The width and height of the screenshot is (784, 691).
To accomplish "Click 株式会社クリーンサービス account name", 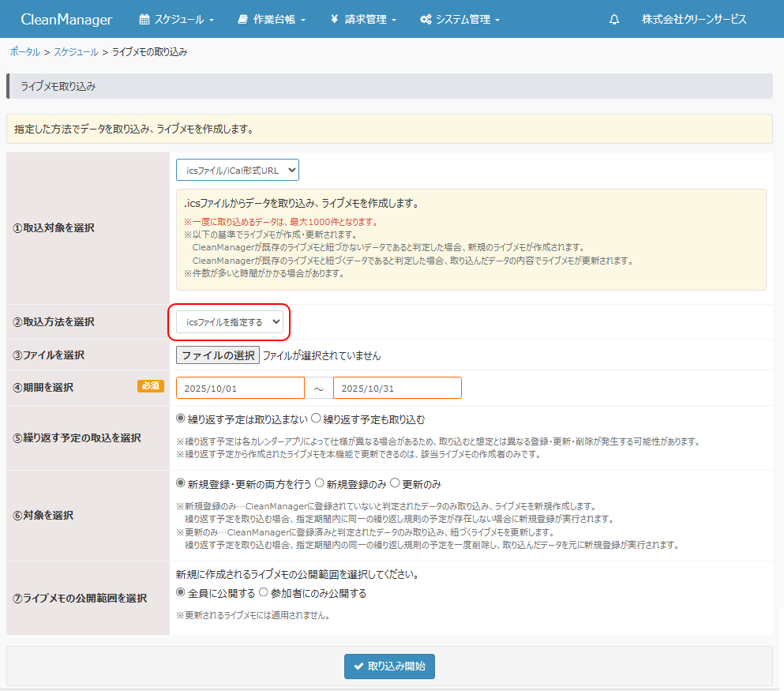I will pos(694,19).
